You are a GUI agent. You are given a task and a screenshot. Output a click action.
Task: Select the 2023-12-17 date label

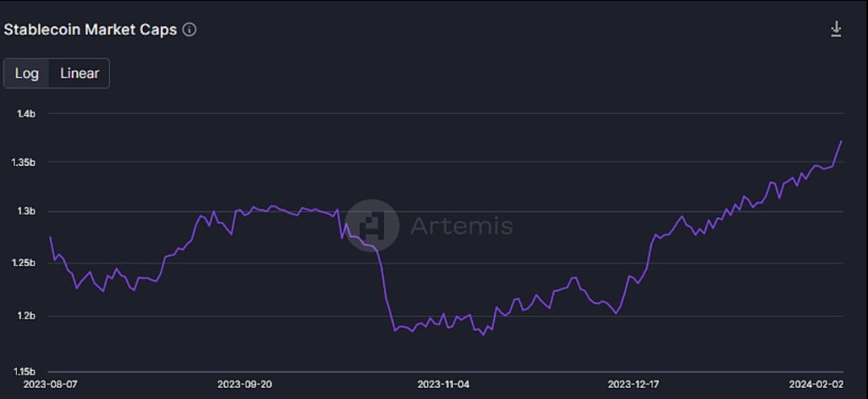pos(635,384)
